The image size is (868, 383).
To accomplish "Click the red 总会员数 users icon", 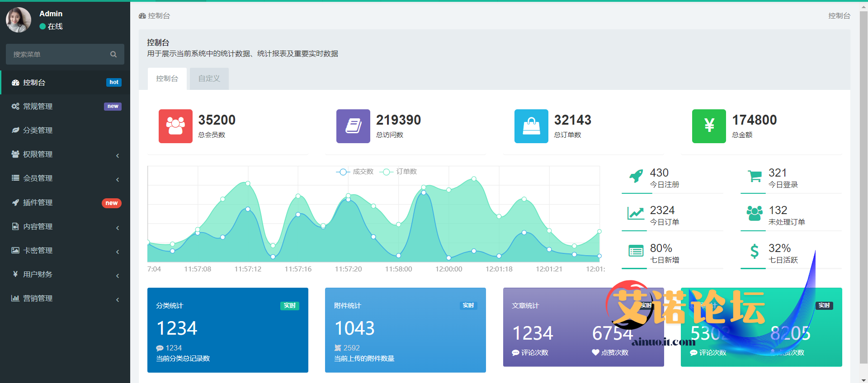I will pyautogui.click(x=175, y=126).
